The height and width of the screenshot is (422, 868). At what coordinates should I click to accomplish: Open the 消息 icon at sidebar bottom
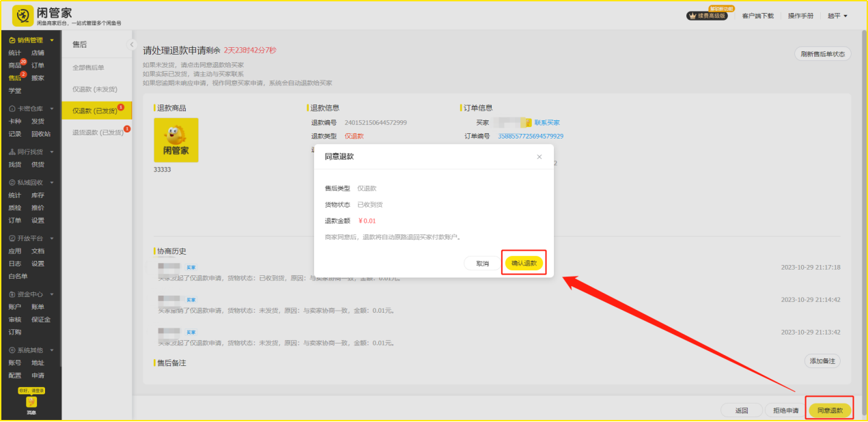(x=31, y=404)
